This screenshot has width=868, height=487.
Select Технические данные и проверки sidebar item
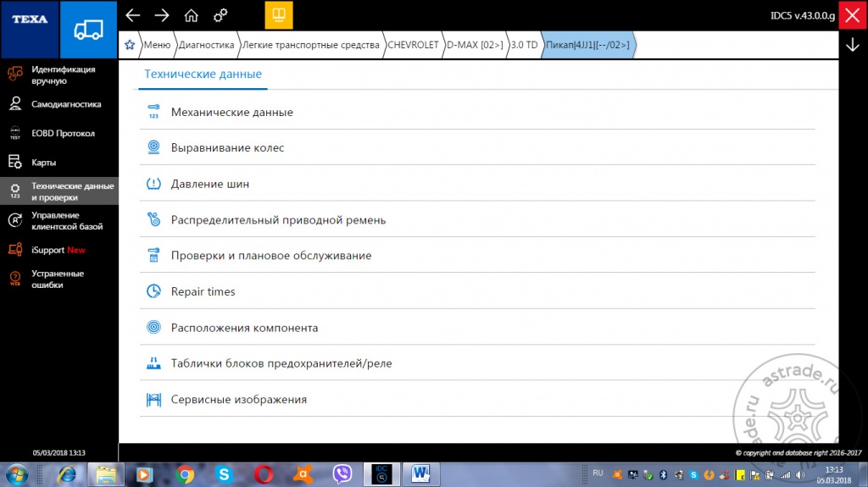(x=59, y=191)
